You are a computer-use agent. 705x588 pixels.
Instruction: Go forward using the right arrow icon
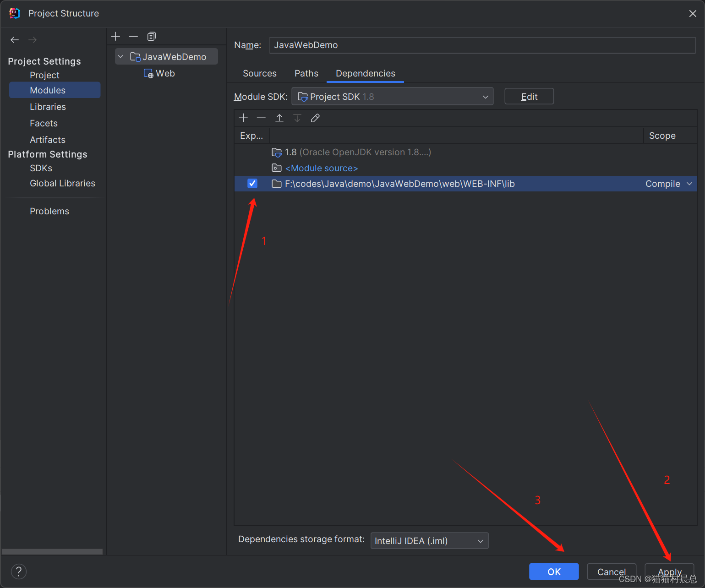coord(33,40)
